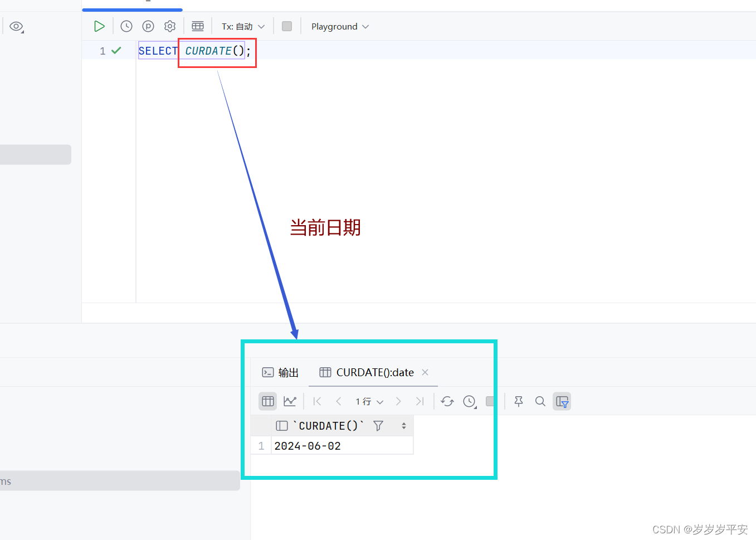Select the 2024-06-02 result cell

[342, 446]
